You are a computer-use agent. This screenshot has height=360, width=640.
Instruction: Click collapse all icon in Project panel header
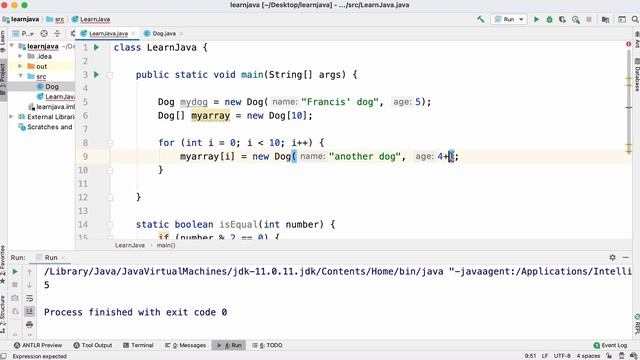(57, 33)
